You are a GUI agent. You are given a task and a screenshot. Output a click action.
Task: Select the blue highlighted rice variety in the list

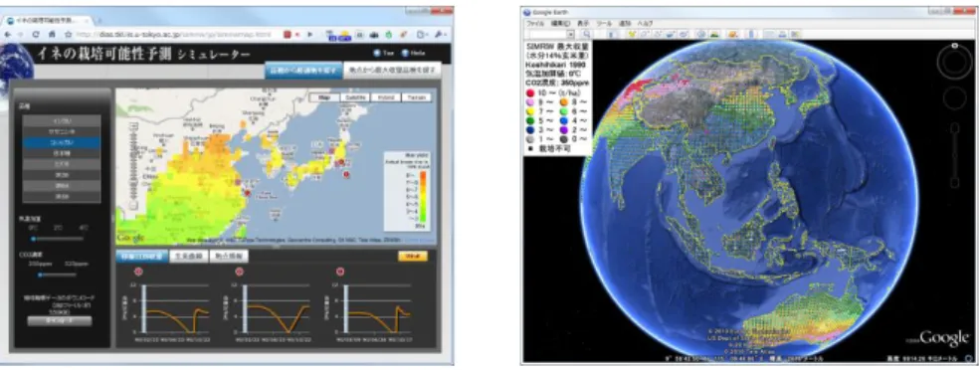click(x=62, y=142)
